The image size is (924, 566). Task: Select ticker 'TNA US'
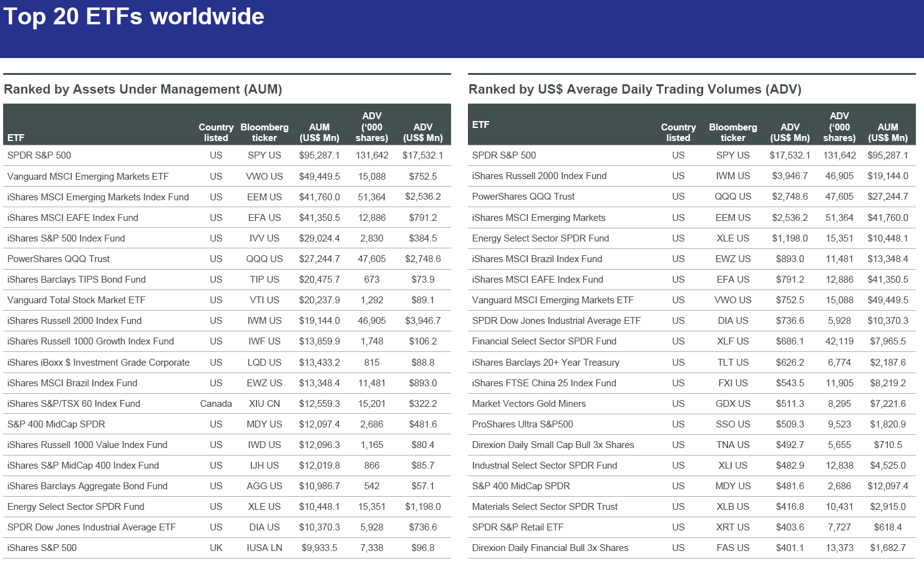coord(733,445)
